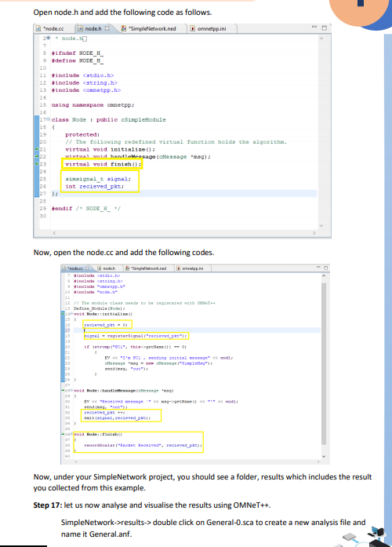Collapse Node::initialize function fold marker
Image resolution: width=392 pixels, height=547 pixels.
coord(72,314)
